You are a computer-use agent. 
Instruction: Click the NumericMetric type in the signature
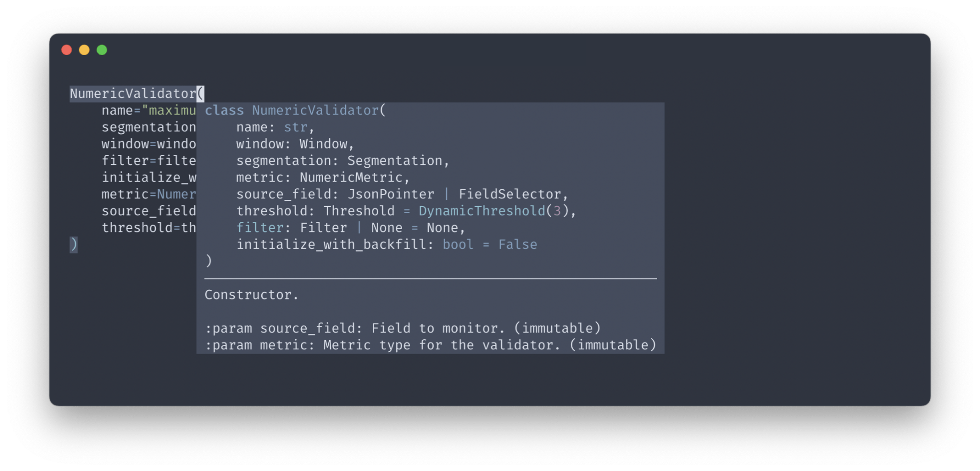click(x=351, y=178)
